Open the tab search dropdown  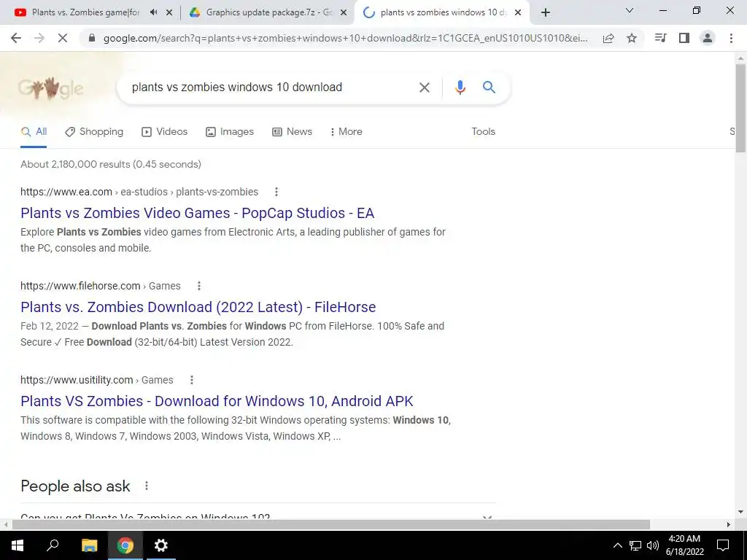point(630,10)
